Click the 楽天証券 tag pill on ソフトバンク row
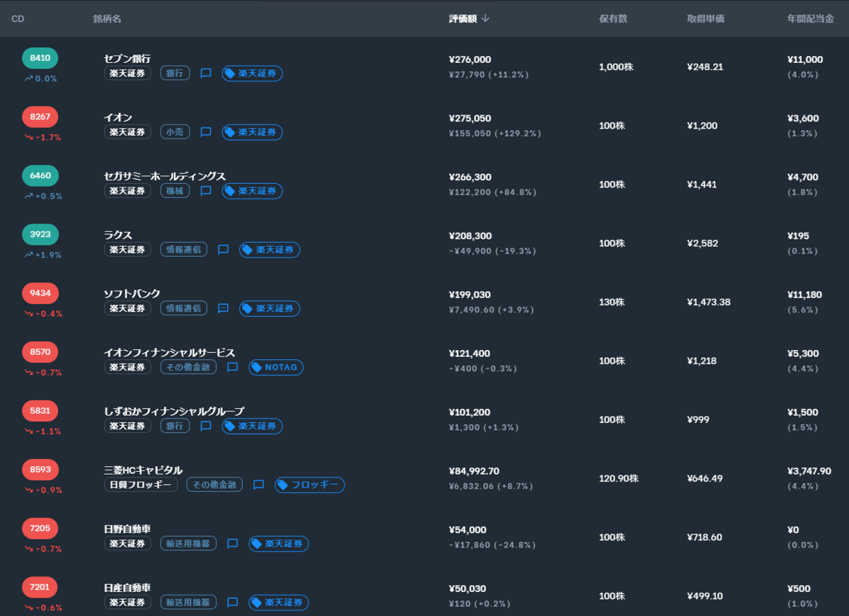The width and height of the screenshot is (849, 616). tap(270, 308)
